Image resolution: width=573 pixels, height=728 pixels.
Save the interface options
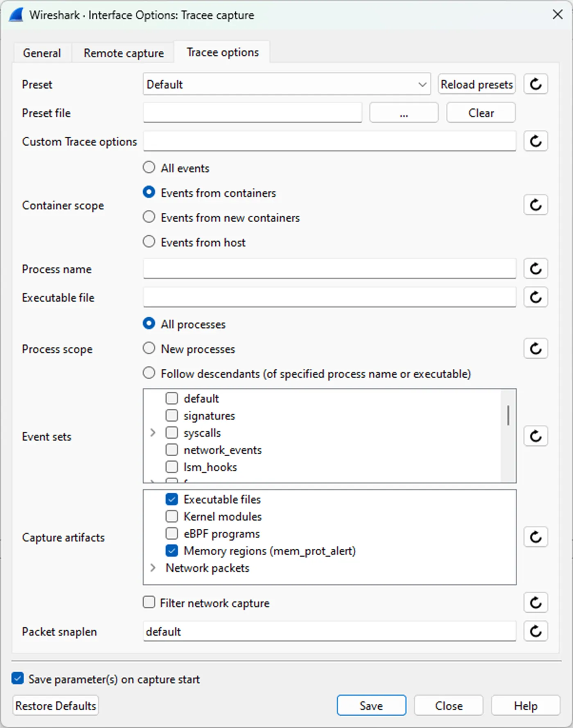coord(371,705)
